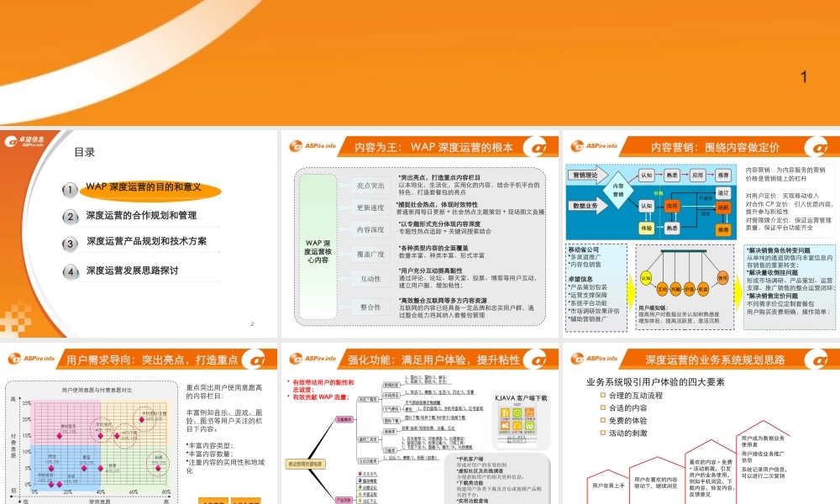Click the 覆盖广度 label box
This screenshot has height=504, width=840.
click(370, 255)
